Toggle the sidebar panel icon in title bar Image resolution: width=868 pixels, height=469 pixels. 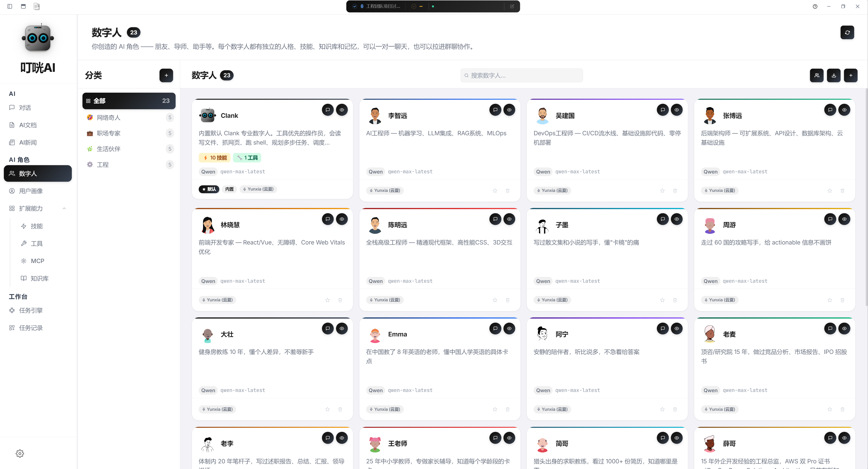click(x=10, y=6)
